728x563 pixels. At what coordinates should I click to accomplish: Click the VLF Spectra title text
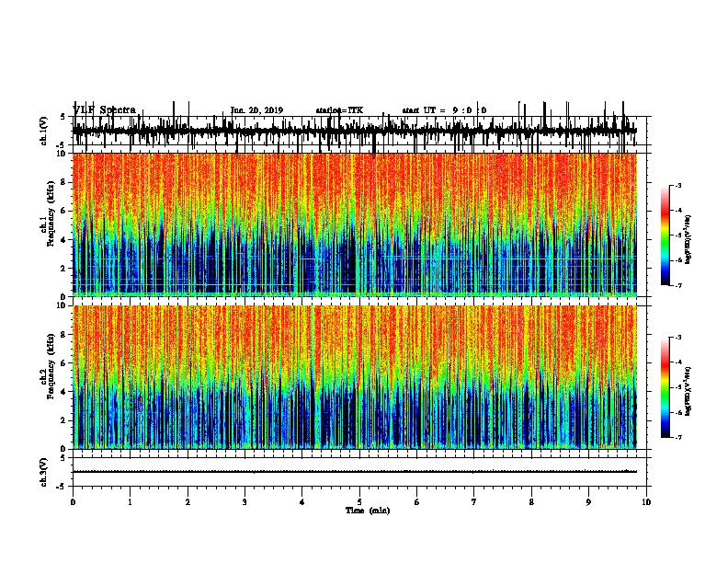[104, 110]
